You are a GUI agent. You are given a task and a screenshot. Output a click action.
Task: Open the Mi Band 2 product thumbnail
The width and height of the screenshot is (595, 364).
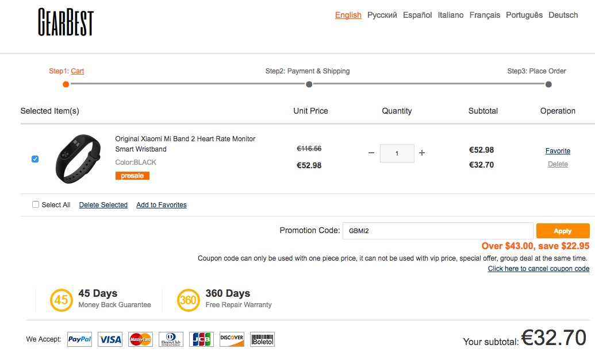coord(78,159)
